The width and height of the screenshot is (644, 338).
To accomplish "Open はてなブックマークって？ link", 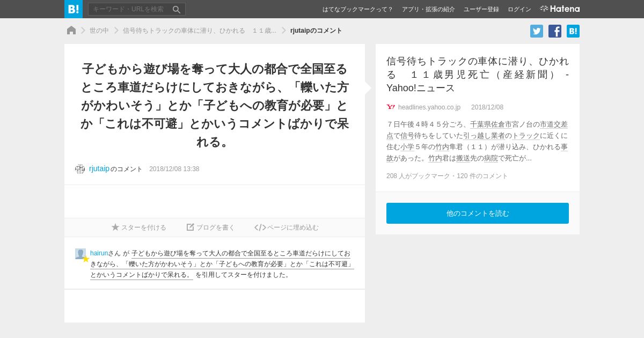I will tap(357, 9).
